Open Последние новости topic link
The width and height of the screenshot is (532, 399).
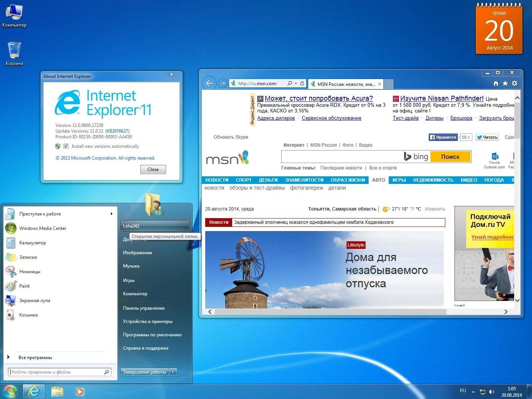tap(341, 168)
